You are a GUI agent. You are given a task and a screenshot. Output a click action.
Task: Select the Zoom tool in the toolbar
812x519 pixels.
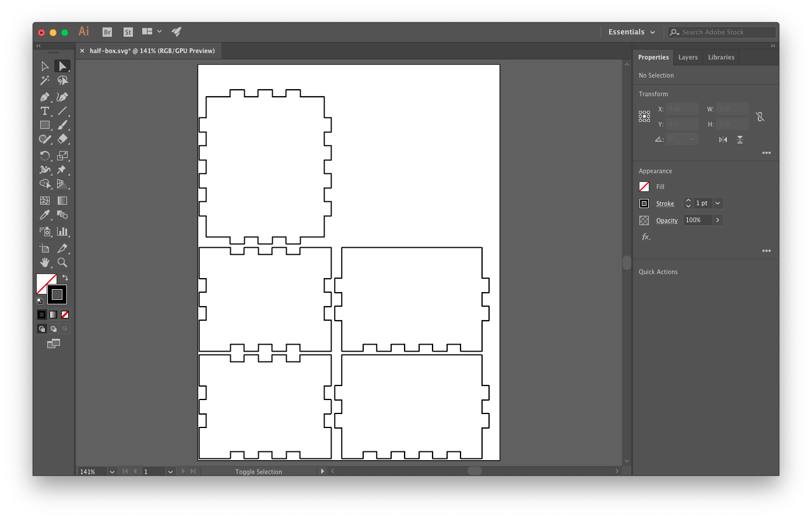(62, 262)
